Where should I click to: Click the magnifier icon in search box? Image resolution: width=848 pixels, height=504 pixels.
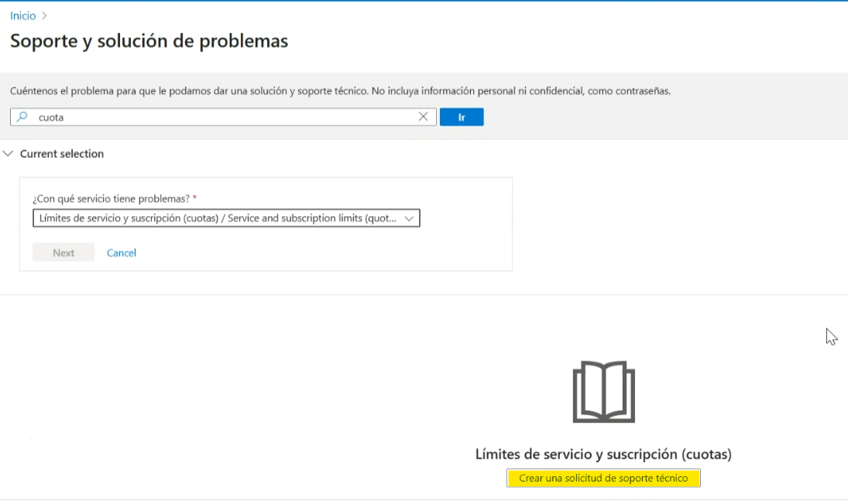(x=22, y=117)
